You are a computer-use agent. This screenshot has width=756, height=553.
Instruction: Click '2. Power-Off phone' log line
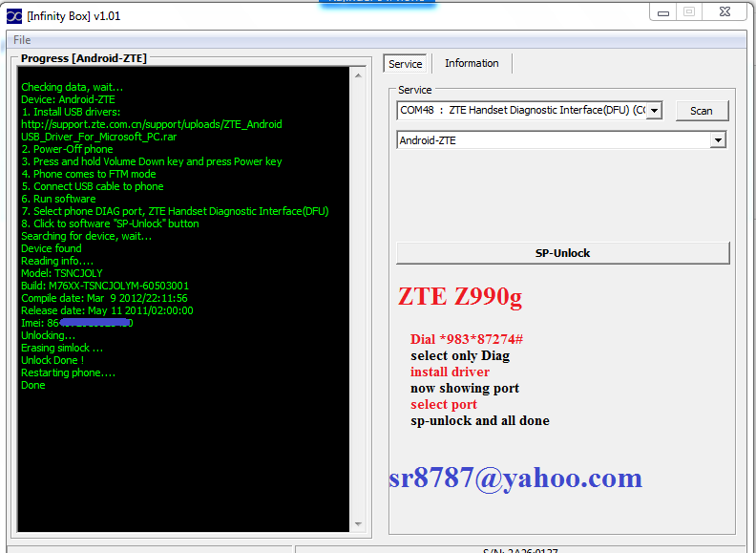click(67, 150)
